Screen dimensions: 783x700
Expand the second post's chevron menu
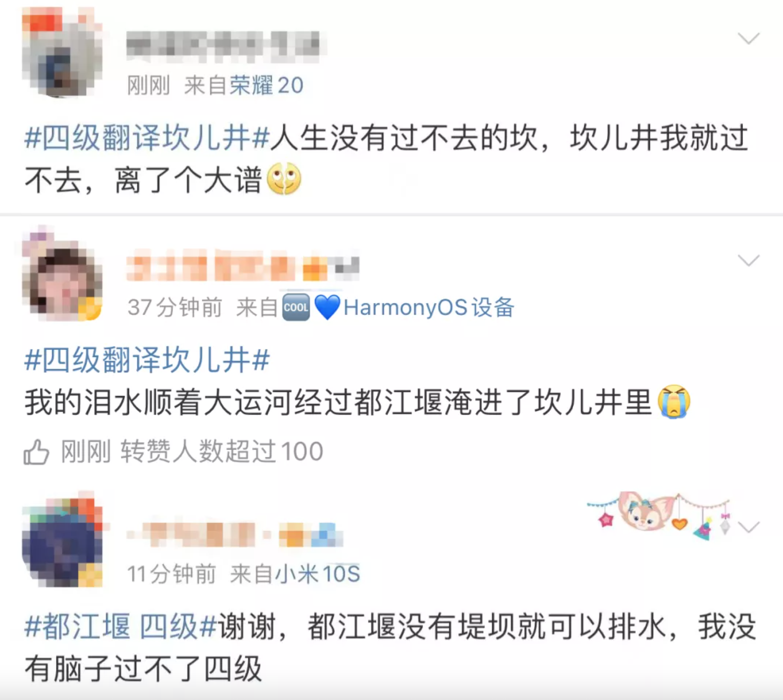[x=748, y=260]
